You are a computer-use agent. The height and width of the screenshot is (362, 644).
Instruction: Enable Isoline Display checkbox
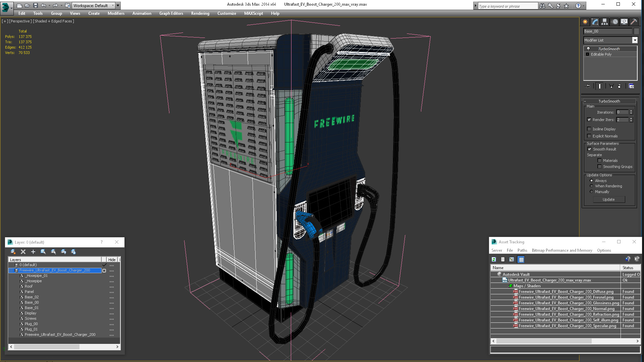[x=589, y=129]
